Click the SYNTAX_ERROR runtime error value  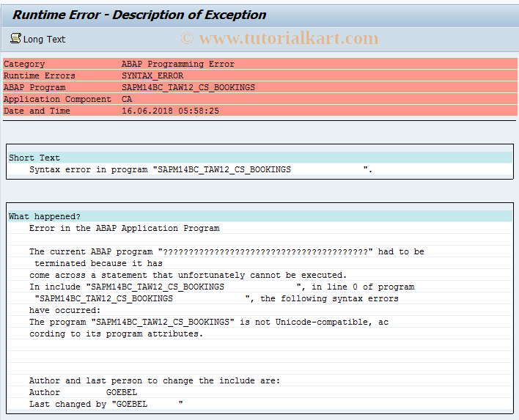coord(152,75)
